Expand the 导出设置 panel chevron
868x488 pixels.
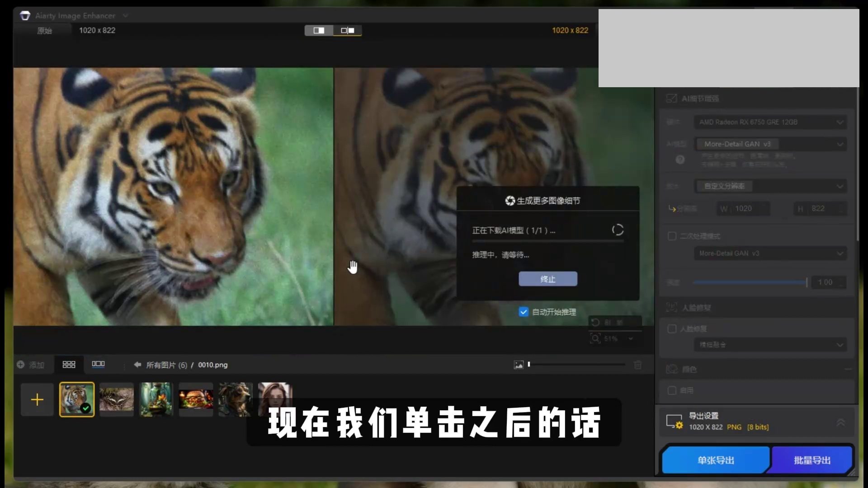[840, 422]
